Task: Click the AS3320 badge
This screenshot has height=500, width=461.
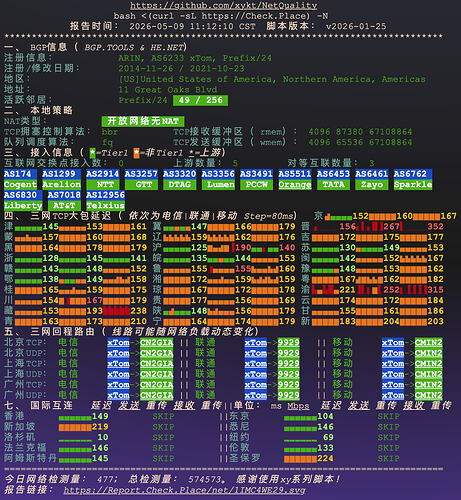Action: (x=180, y=174)
